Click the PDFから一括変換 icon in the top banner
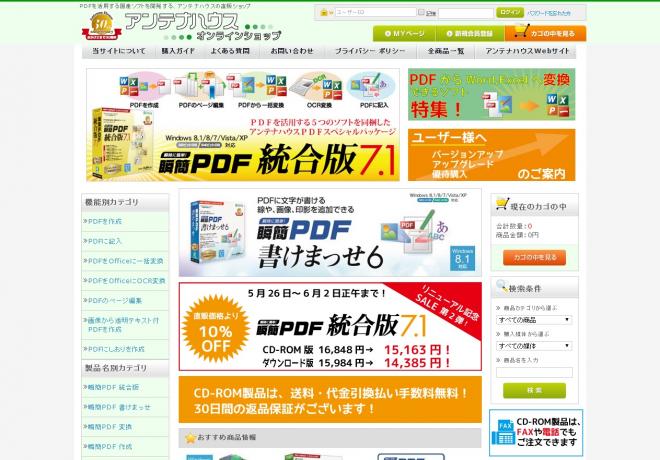Screen dimensions: 660x460 pos(257,87)
